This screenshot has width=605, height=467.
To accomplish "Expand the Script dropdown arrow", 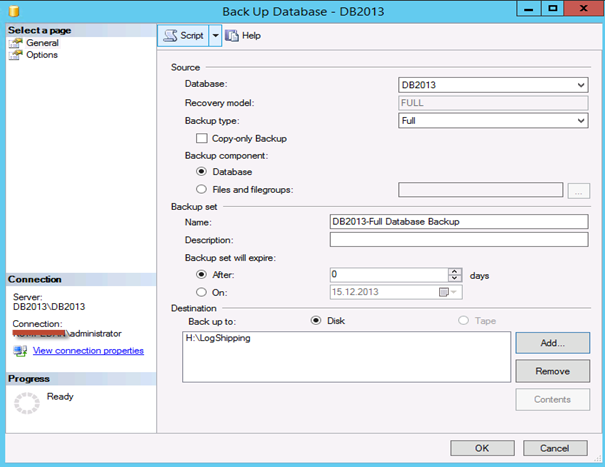I will click(212, 35).
